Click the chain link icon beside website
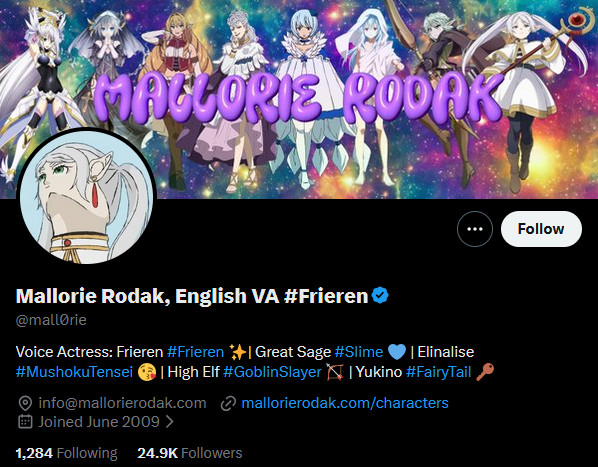The width and height of the screenshot is (598, 467). [228, 404]
